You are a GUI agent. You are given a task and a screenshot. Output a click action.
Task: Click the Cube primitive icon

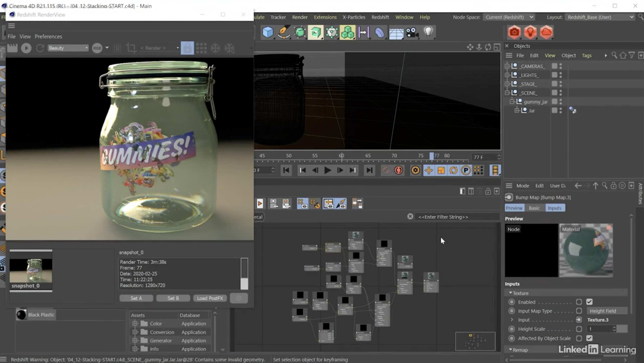click(268, 32)
